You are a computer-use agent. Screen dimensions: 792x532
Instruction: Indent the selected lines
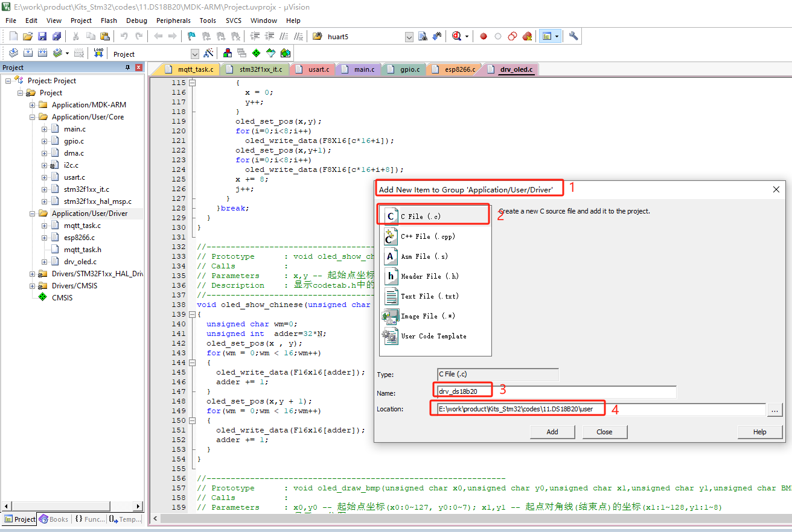point(255,36)
